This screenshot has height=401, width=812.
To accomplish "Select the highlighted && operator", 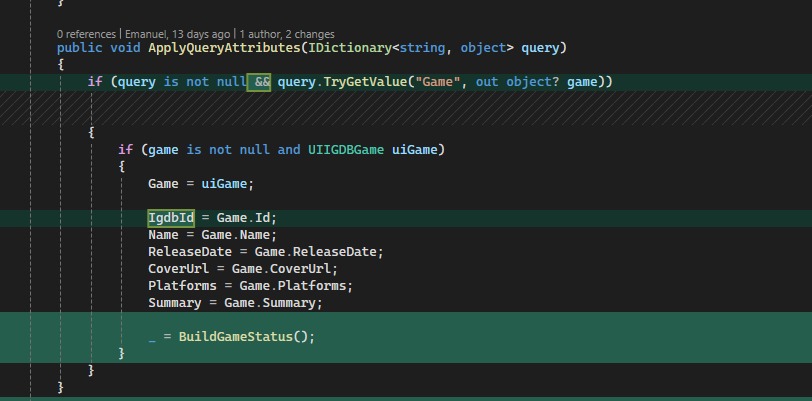I will click(x=259, y=82).
